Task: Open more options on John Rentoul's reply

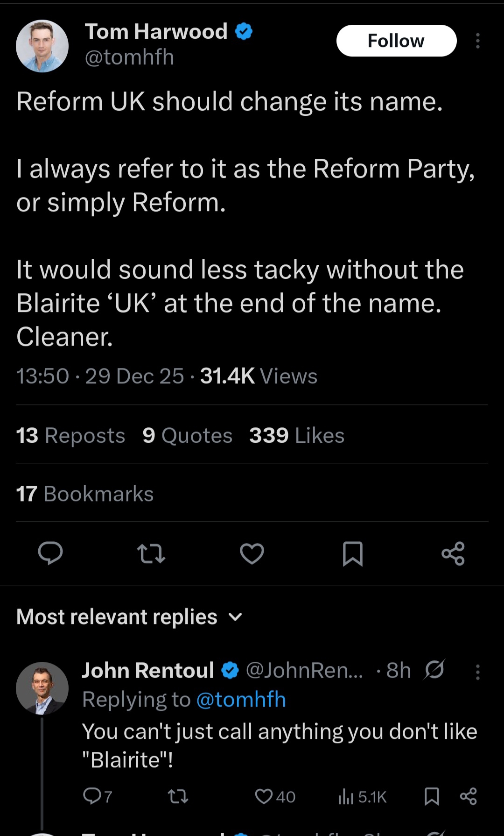Action: (477, 672)
